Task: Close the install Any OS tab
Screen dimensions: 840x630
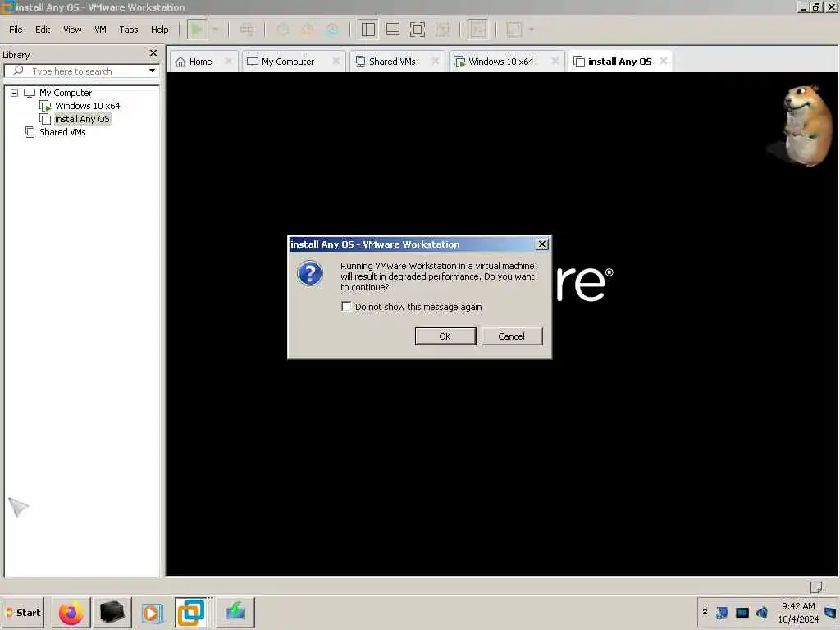Action: click(664, 61)
